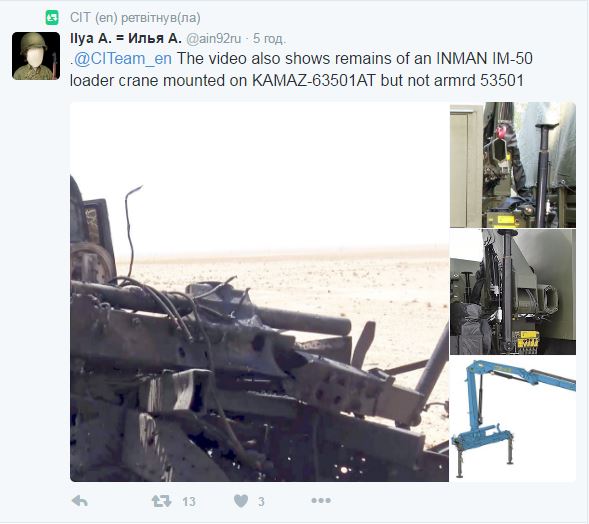Open the large burnt crane wreckage photo
This screenshot has height=524, width=589.
coord(260,292)
